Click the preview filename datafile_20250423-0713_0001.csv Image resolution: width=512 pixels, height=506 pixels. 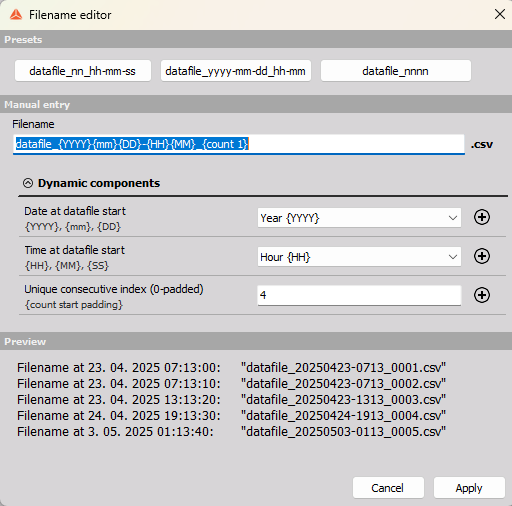pyautogui.click(x=343, y=368)
